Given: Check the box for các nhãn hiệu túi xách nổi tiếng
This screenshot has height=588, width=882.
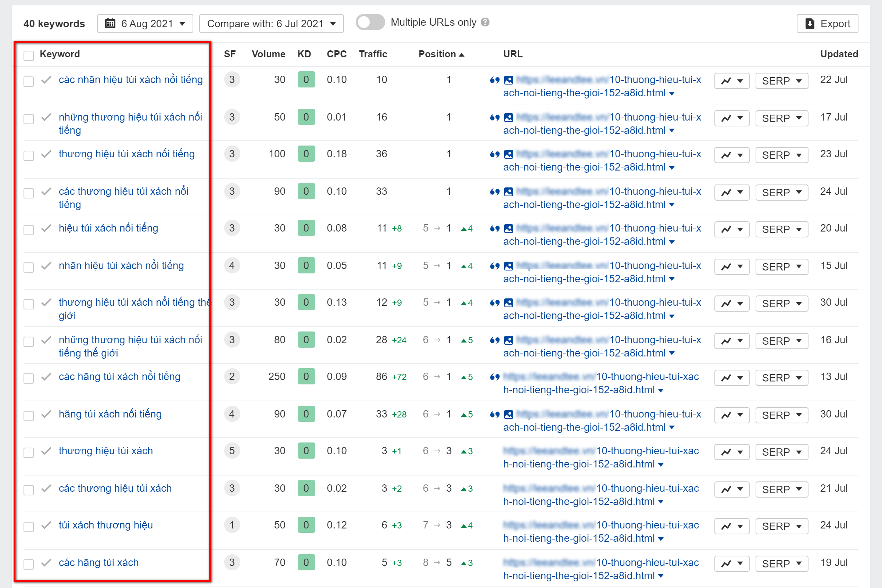Looking at the screenshot, I should 29,81.
